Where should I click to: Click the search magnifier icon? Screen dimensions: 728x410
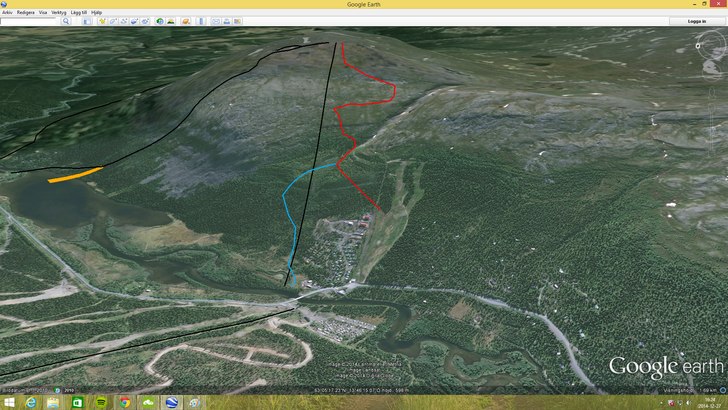pyautogui.click(x=67, y=20)
